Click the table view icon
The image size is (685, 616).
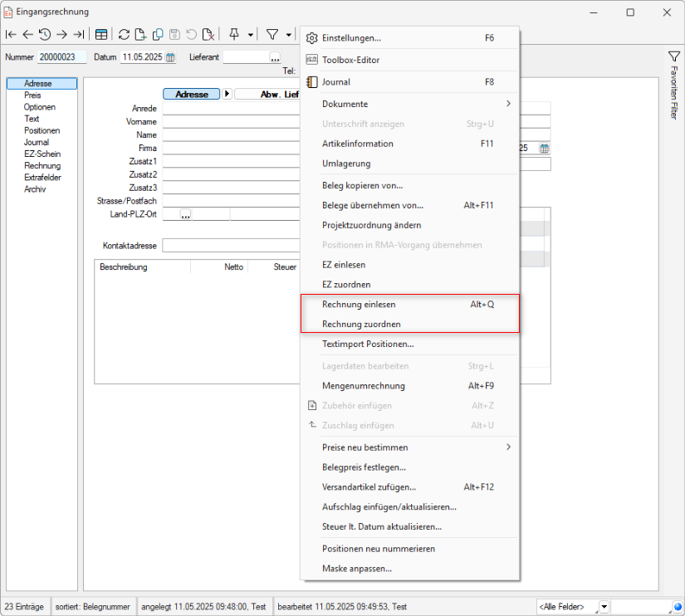click(100, 34)
